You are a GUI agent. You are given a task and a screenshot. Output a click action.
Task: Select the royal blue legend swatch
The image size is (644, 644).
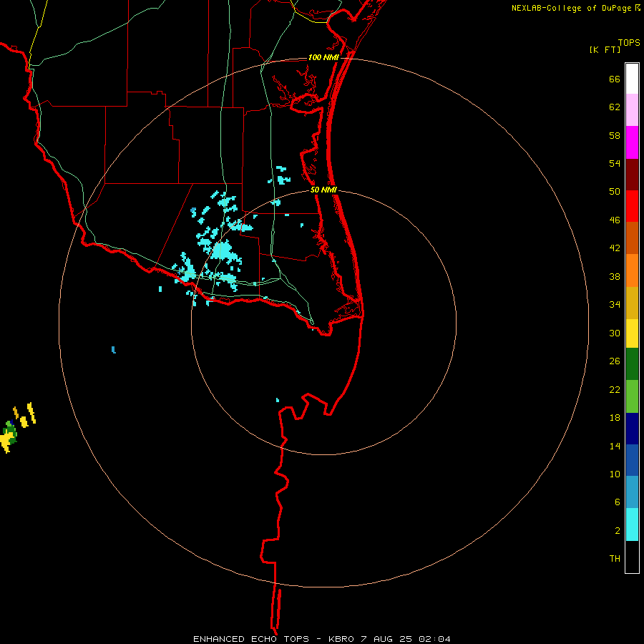pos(632,460)
